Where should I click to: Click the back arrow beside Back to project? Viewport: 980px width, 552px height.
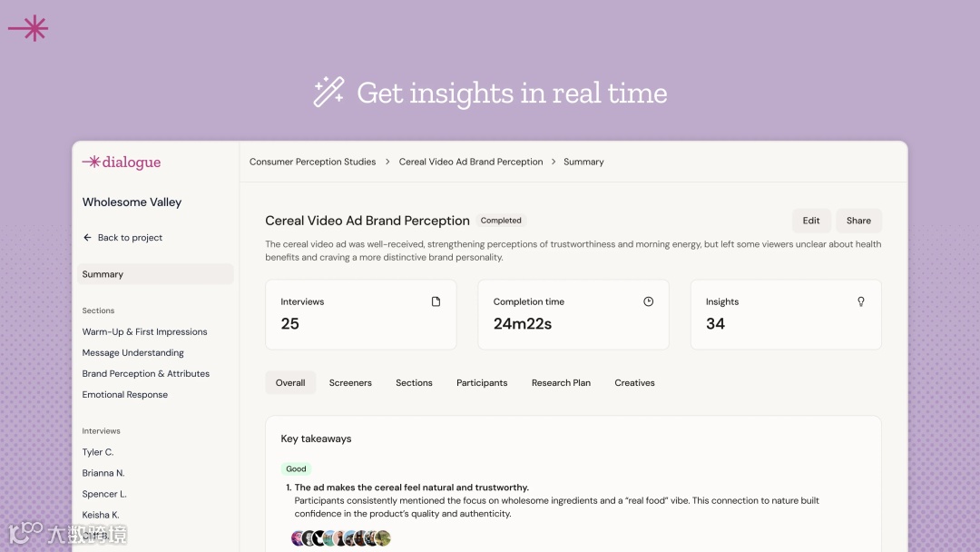[x=87, y=238]
